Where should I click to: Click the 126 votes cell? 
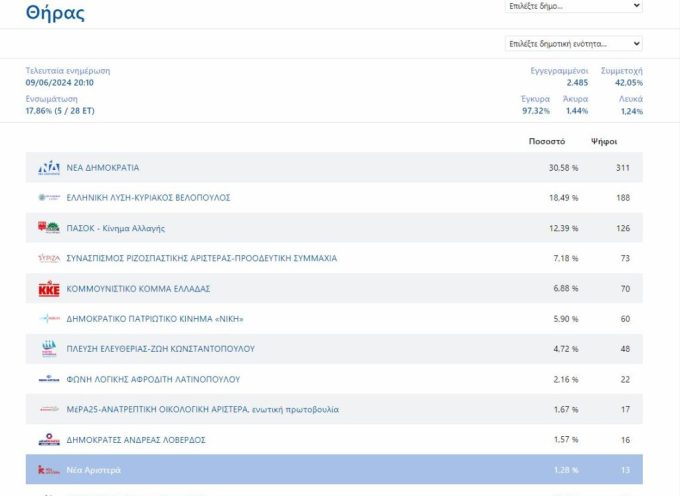[623, 228]
